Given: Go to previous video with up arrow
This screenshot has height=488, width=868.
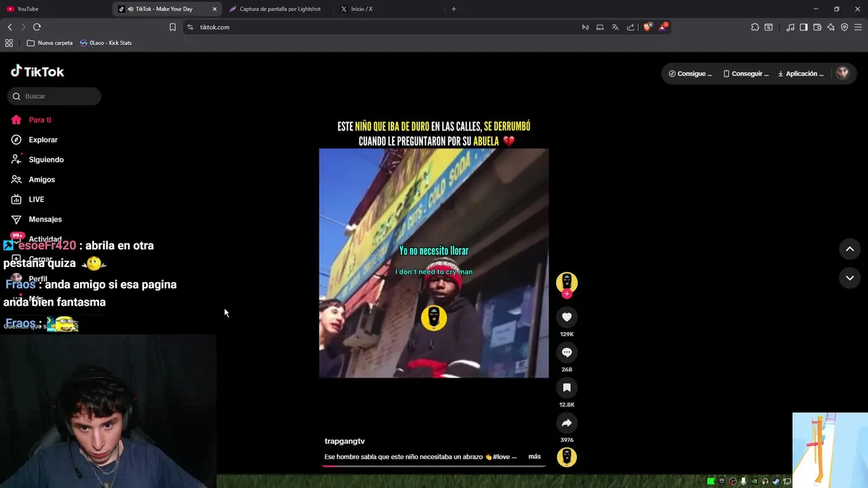Looking at the screenshot, I should tap(850, 249).
